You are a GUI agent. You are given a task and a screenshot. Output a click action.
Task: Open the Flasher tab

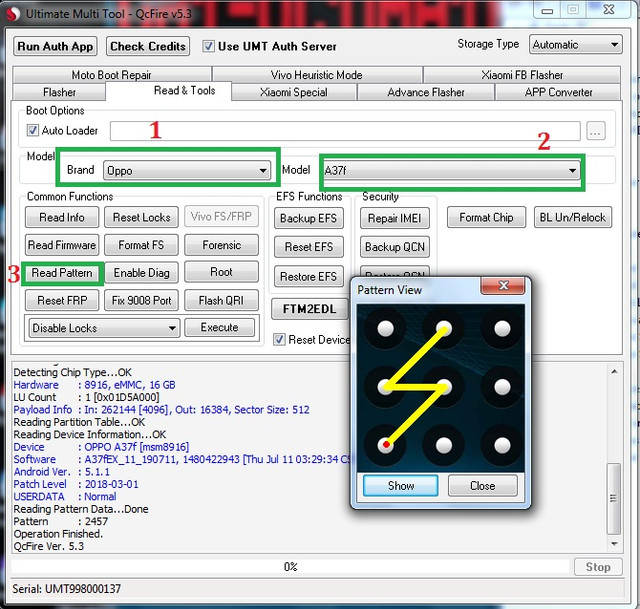coord(59,92)
